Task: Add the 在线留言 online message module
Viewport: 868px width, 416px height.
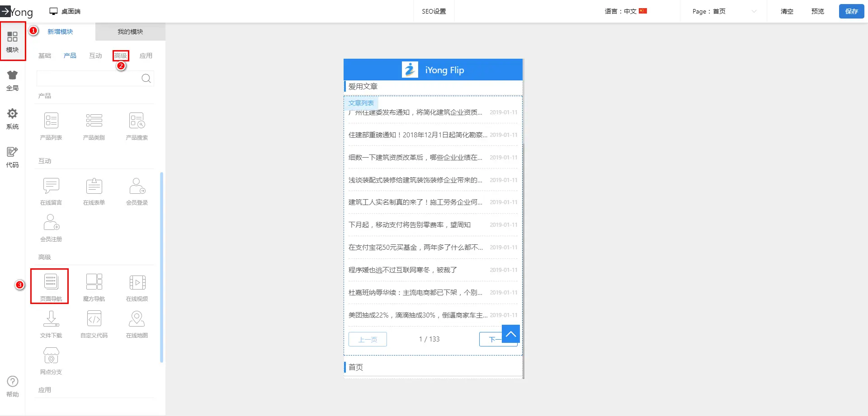Action: [51, 190]
